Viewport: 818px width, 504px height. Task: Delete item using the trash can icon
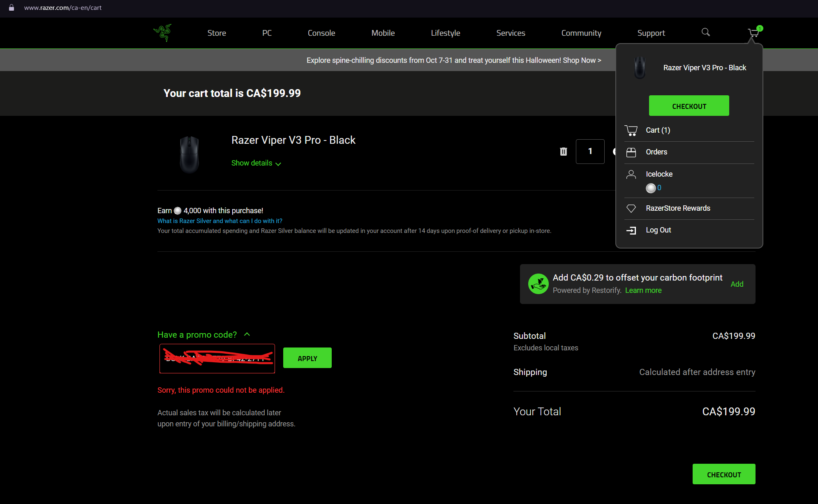[563, 152]
